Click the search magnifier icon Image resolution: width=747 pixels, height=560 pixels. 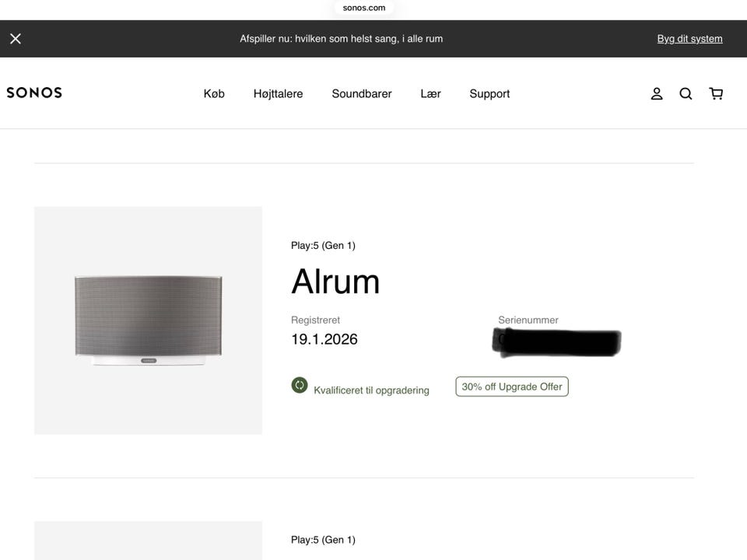pos(686,93)
